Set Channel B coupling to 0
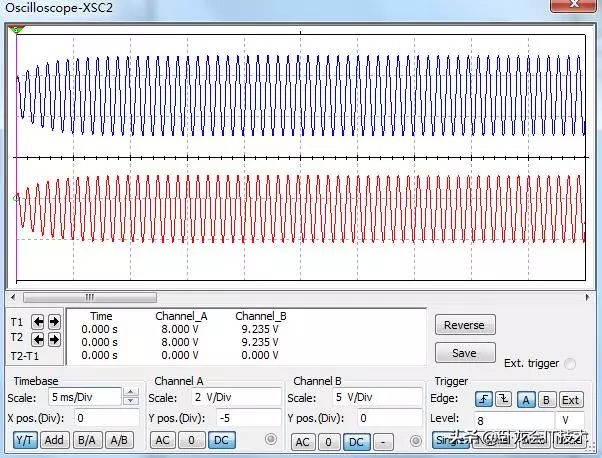602x458 pixels. (x=329, y=442)
